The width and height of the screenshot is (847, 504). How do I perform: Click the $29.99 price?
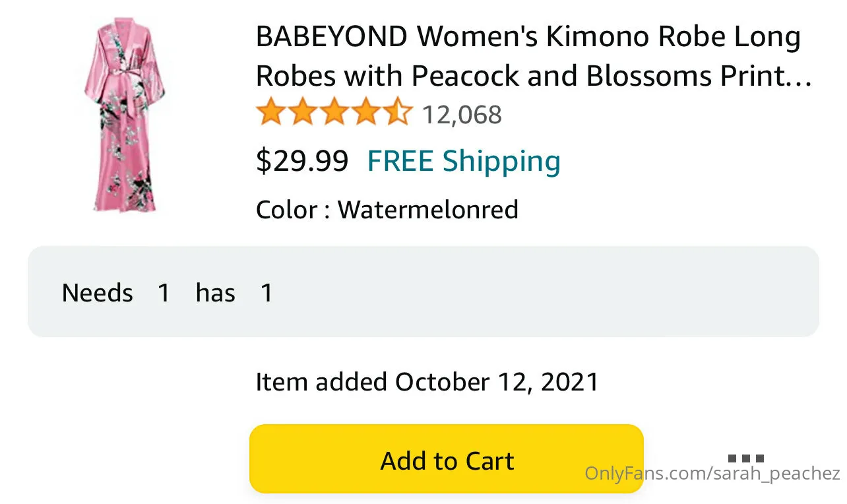click(x=301, y=161)
